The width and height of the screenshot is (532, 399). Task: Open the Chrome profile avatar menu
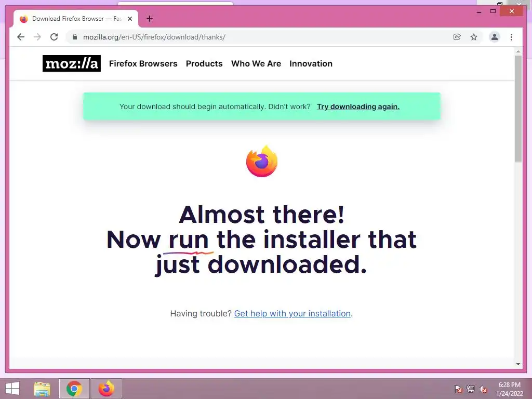click(x=495, y=37)
